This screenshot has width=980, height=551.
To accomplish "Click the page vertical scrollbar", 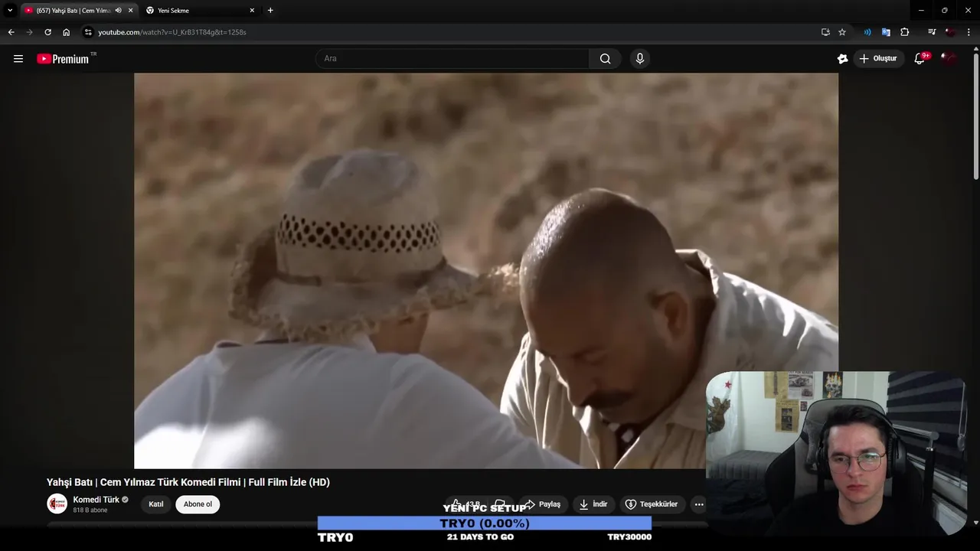I will tap(975, 115).
